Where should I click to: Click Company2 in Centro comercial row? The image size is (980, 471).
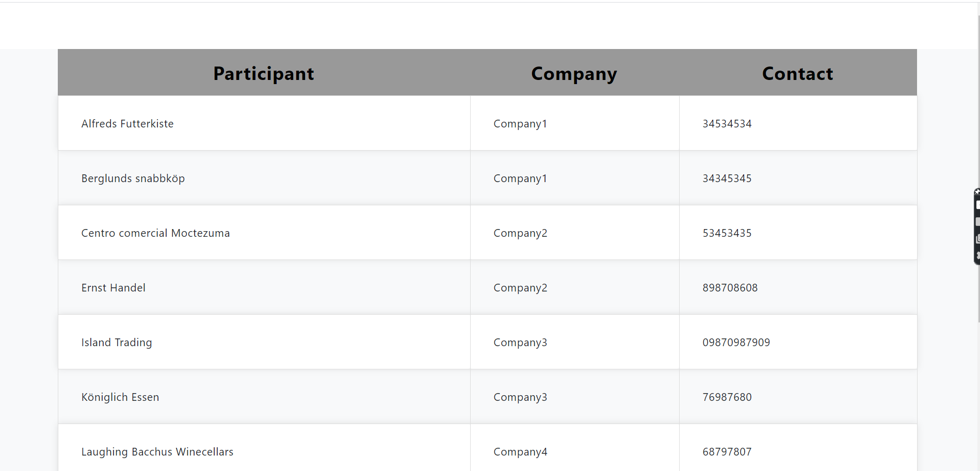[520, 233]
